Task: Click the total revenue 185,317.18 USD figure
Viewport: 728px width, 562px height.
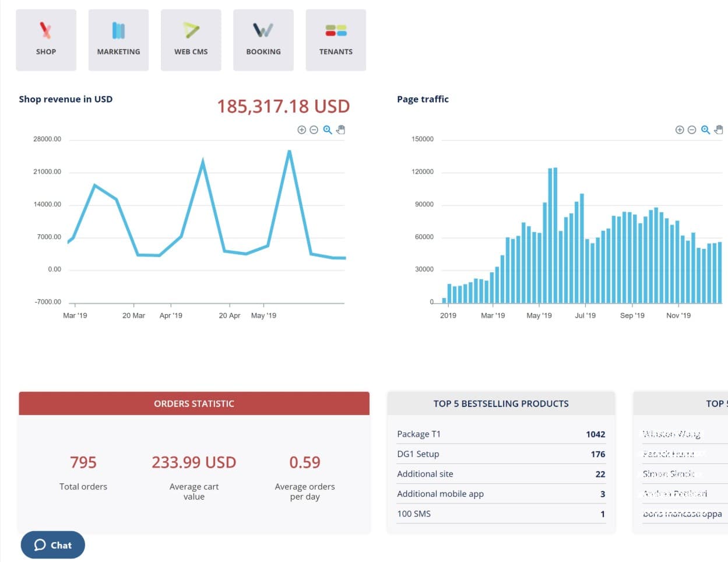Action: [x=283, y=106]
